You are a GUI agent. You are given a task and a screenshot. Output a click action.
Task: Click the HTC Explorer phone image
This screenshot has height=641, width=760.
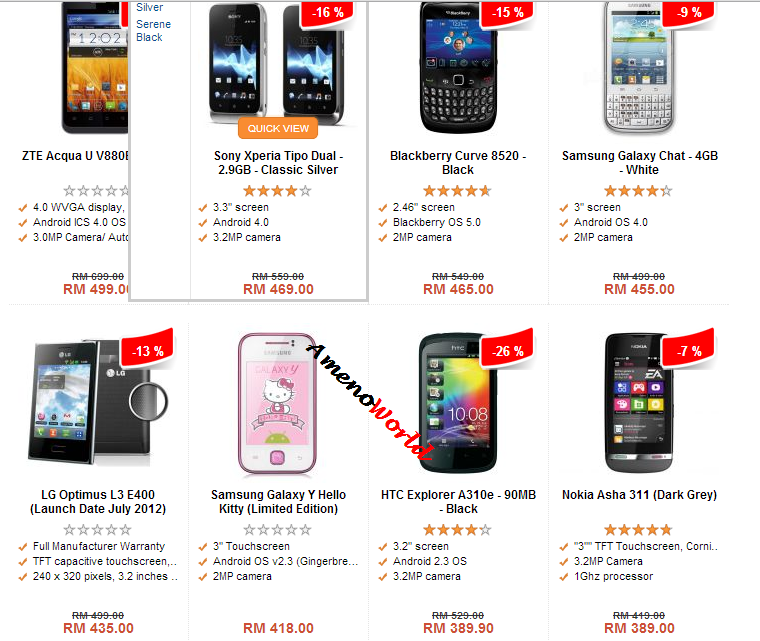(x=458, y=403)
